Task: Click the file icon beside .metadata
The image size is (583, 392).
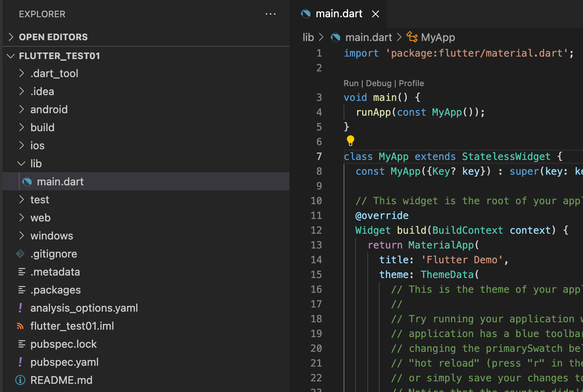Action: [x=22, y=272]
